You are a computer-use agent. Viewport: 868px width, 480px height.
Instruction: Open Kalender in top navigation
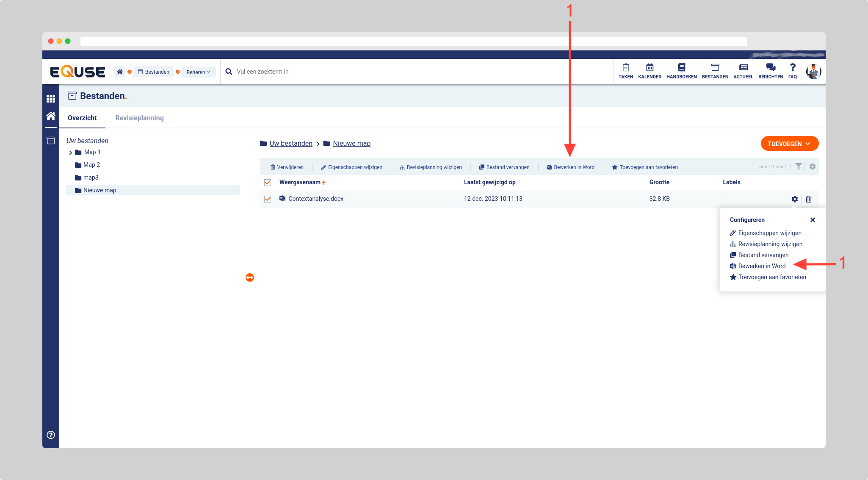pyautogui.click(x=650, y=71)
